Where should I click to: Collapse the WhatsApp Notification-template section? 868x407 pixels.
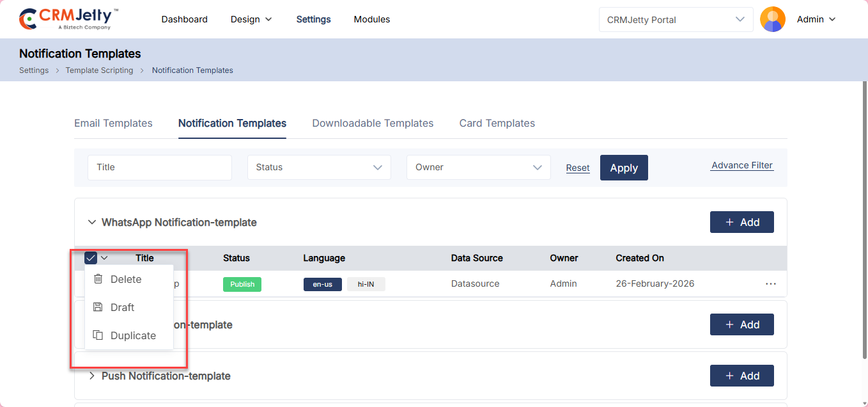tap(91, 222)
